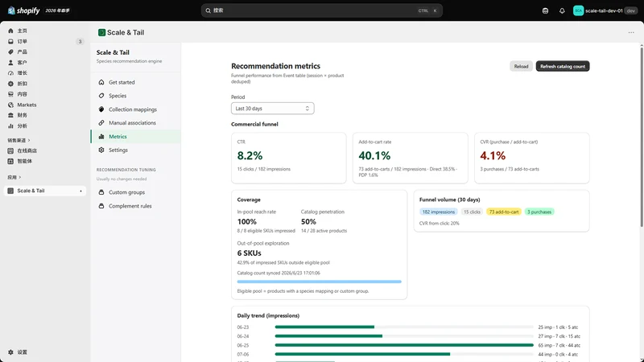This screenshot has height=362, width=644.
Task: Select Scale & Tail app in sidebar
Action: point(45,191)
